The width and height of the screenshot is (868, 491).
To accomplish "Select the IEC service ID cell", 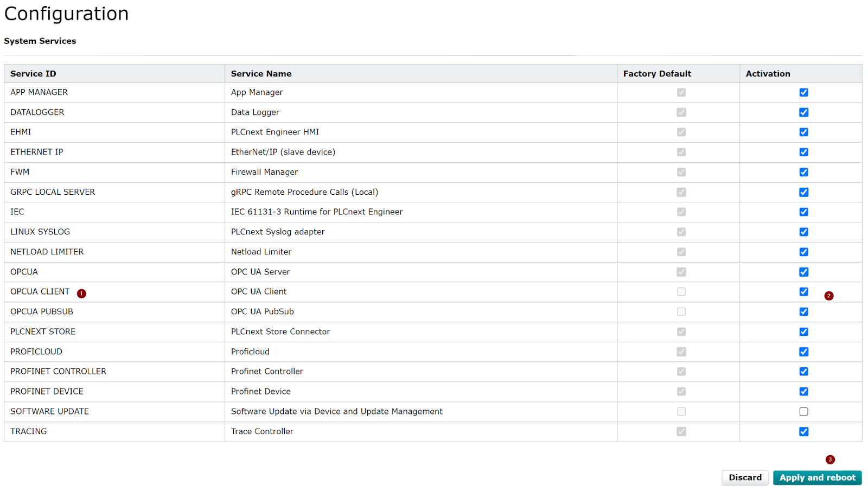I will point(114,212).
